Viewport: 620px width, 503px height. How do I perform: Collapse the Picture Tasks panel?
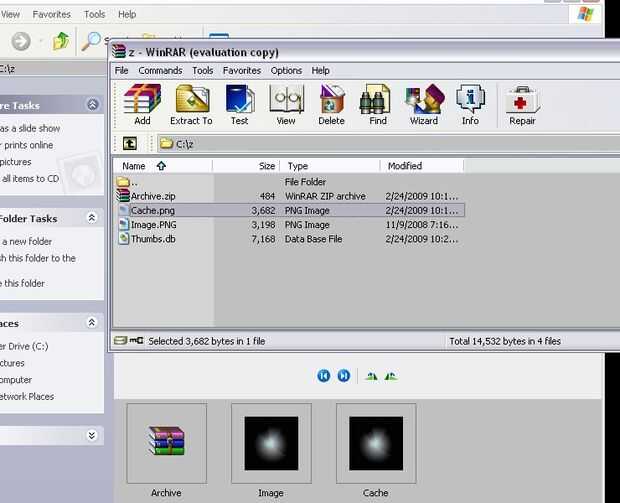tap(93, 105)
